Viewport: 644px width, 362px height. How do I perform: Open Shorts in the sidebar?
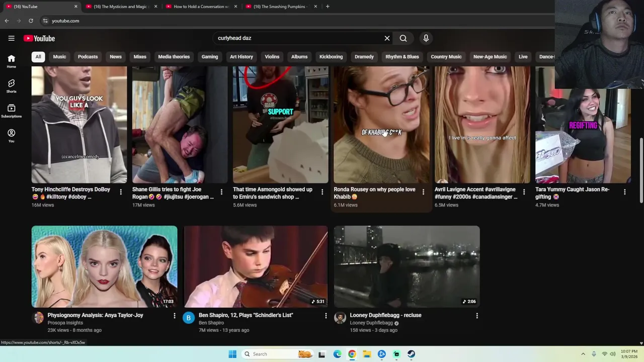click(11, 86)
